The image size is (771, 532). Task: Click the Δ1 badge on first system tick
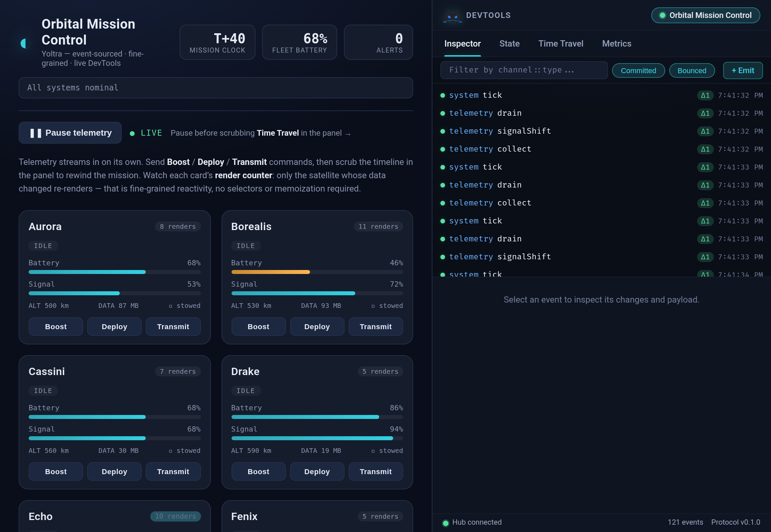[705, 95]
